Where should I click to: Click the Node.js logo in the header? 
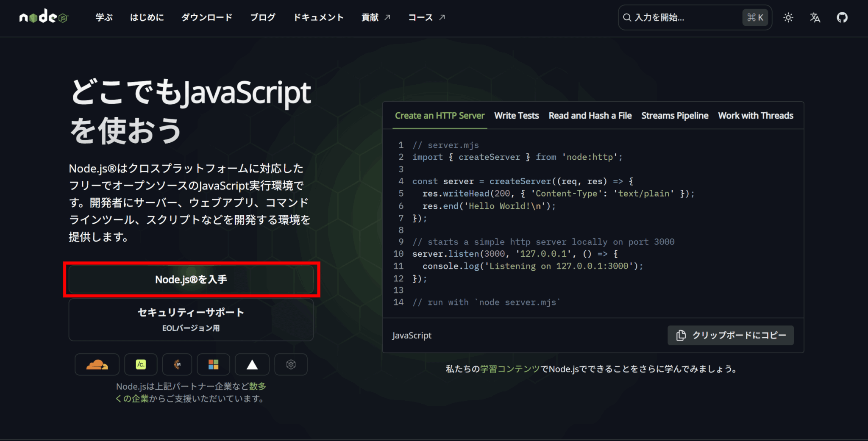(x=44, y=17)
